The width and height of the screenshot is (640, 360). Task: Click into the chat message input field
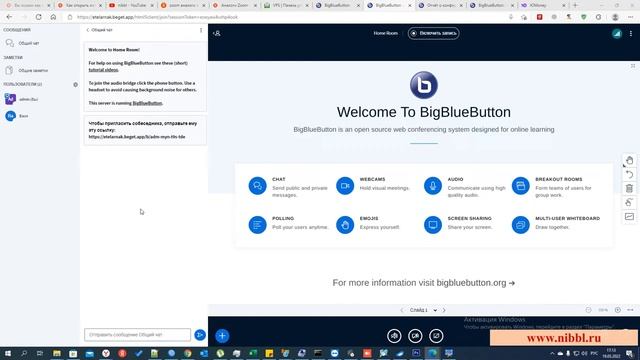137,335
